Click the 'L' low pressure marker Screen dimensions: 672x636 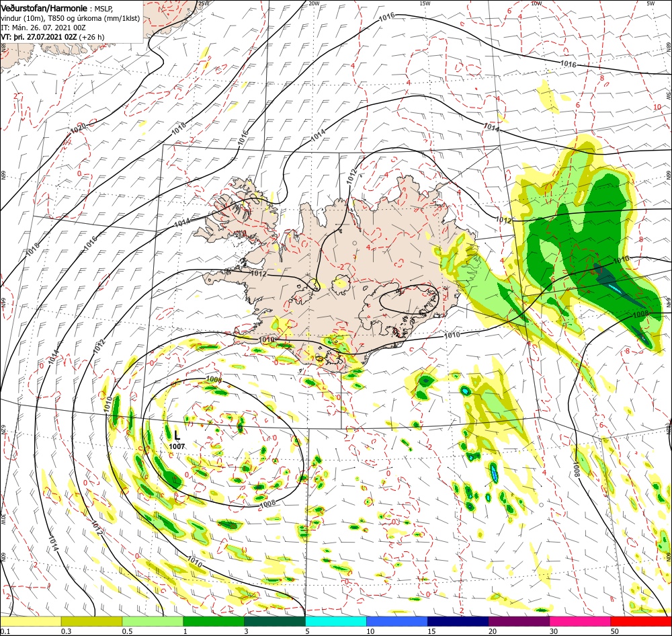coord(177,436)
